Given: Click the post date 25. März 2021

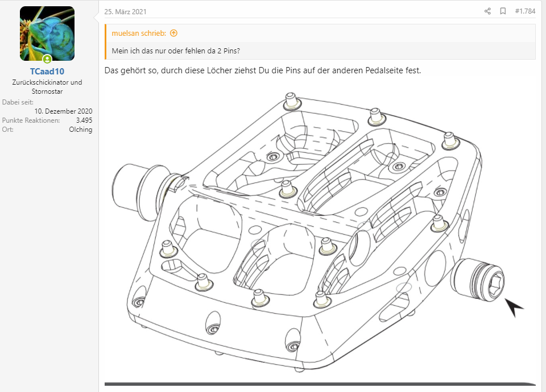Looking at the screenshot, I should coord(125,11).
